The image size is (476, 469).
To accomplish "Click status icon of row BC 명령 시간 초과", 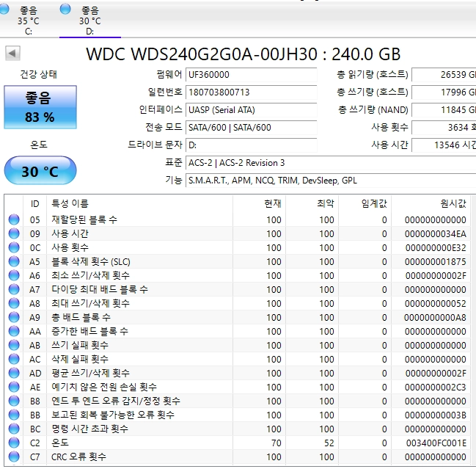I will tap(14, 429).
